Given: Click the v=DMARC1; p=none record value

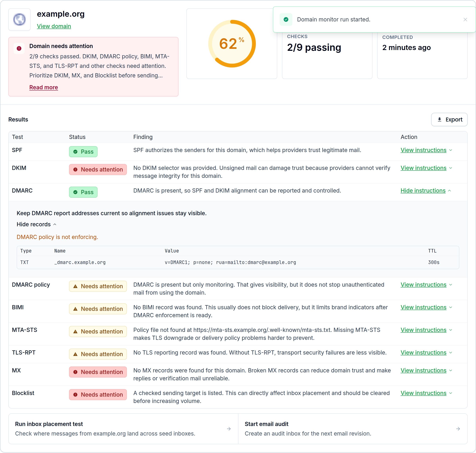Looking at the screenshot, I should coord(230,262).
